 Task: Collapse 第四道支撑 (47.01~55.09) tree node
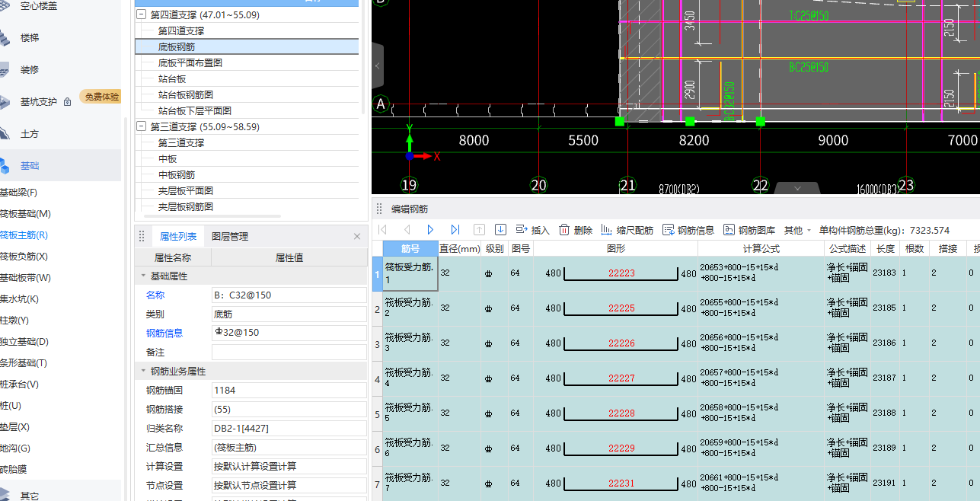tap(142, 14)
